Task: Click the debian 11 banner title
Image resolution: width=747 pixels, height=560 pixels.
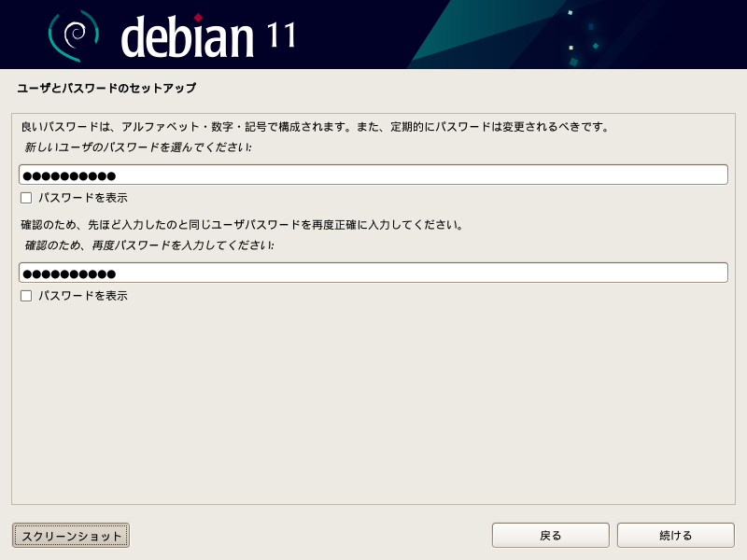Action: [208, 36]
